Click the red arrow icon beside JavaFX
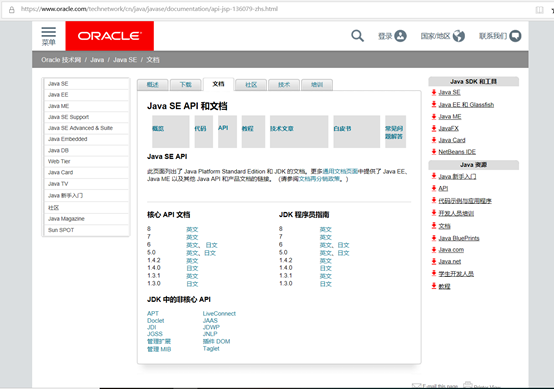Viewport: 554px width, 389px height. coord(434,128)
